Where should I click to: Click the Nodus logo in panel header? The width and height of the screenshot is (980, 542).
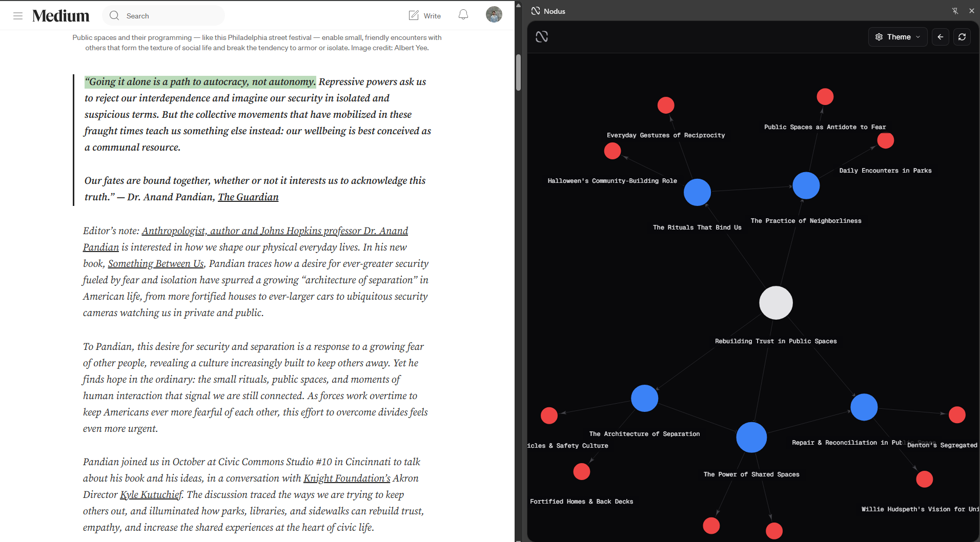click(542, 37)
